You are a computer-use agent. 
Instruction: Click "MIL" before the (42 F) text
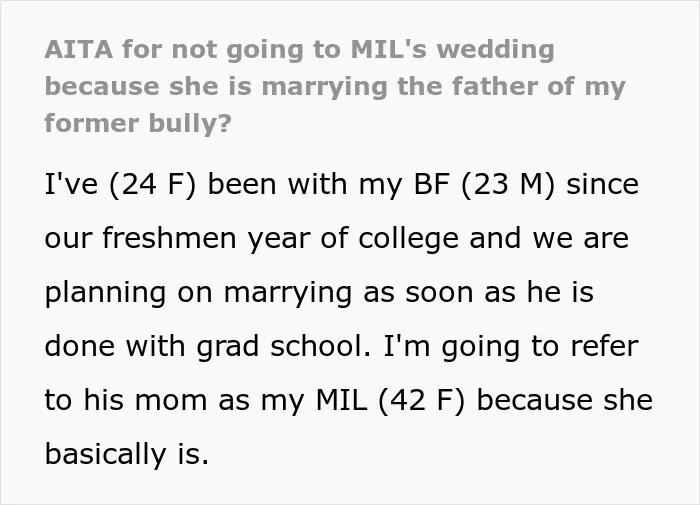[341, 400]
